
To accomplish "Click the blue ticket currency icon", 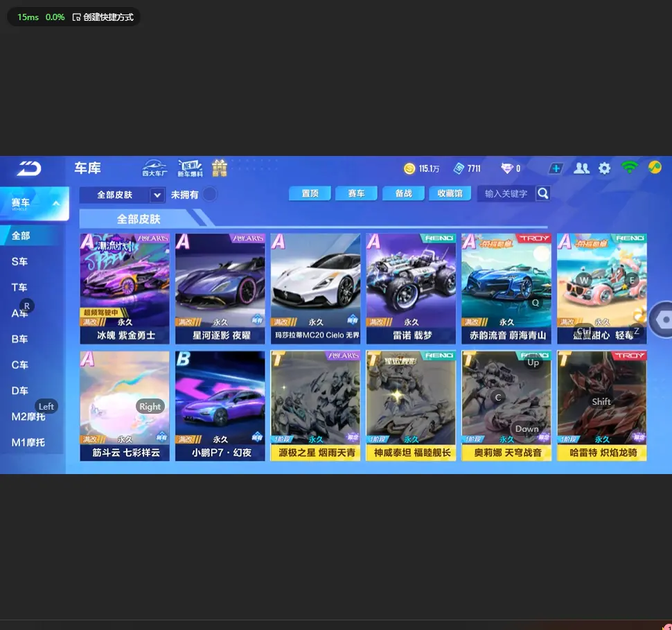I will 459,168.
